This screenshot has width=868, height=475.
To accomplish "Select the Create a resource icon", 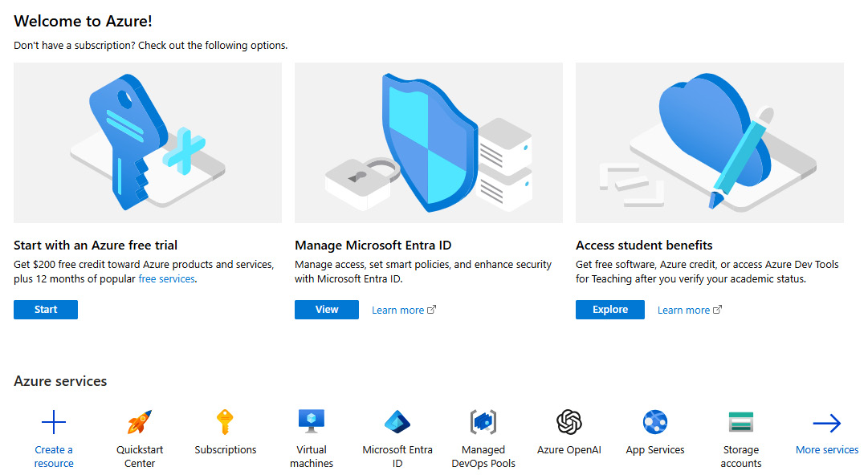I will pos(53,421).
